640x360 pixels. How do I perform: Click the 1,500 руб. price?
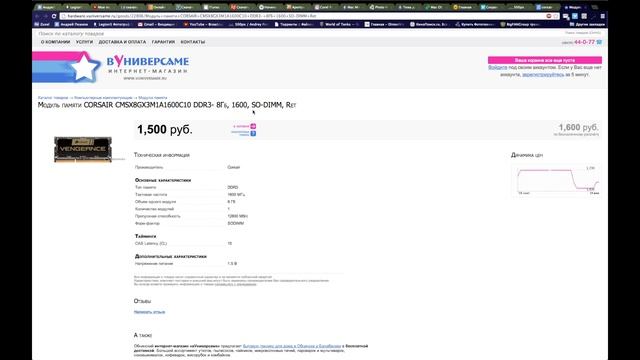[164, 130]
